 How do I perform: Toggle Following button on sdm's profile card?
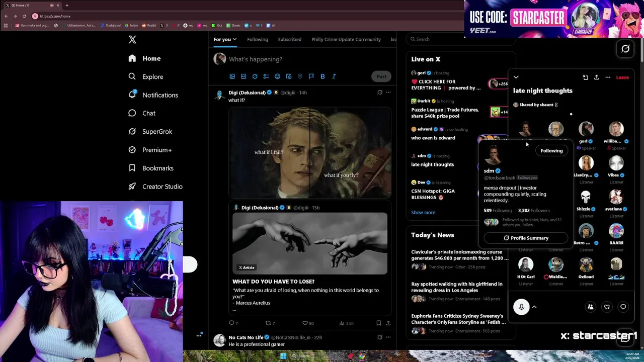pos(551,151)
